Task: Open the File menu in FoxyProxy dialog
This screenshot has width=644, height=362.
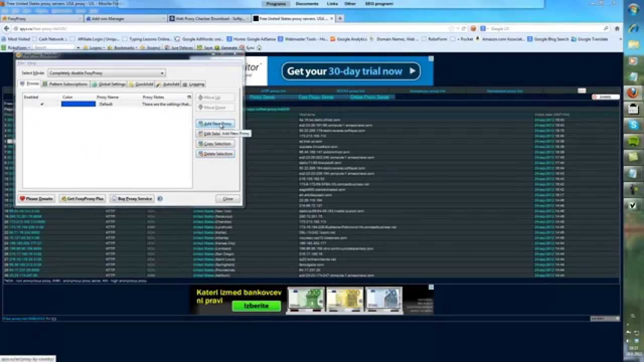Action: pyautogui.click(x=21, y=63)
